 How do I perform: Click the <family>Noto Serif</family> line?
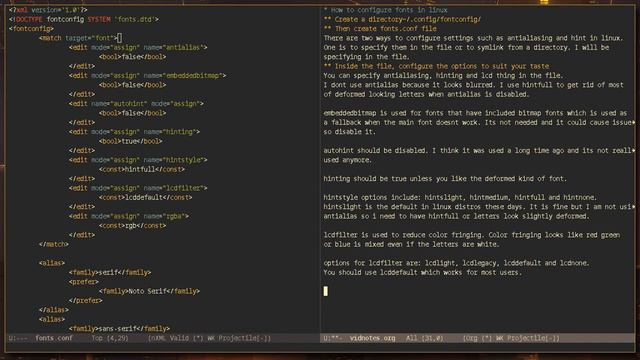(x=149, y=291)
